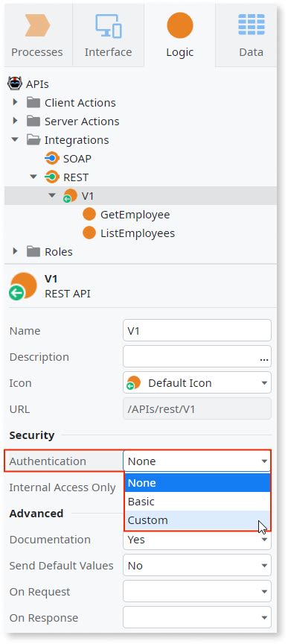Click the REST API type caption
The height and width of the screenshot is (644, 288).
[68, 294]
